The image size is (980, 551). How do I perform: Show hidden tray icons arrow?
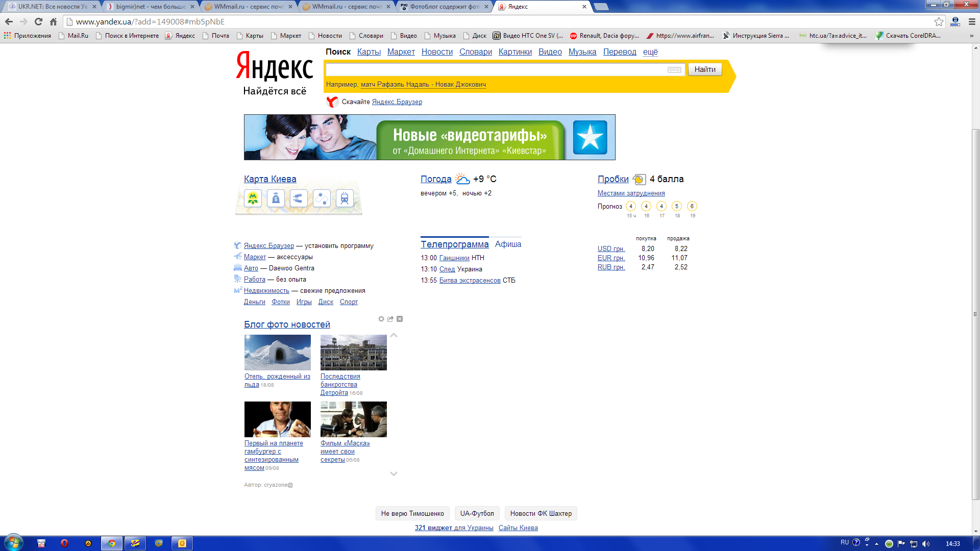point(877,544)
